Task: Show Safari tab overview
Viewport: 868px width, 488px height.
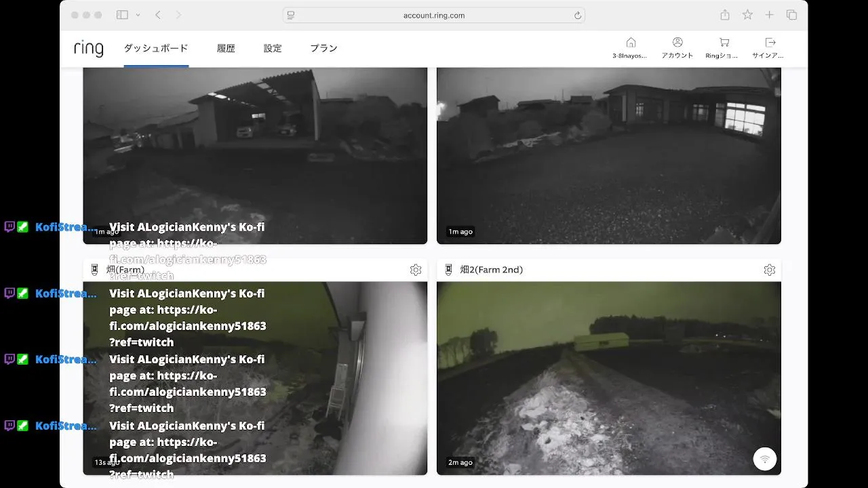Action: [791, 15]
